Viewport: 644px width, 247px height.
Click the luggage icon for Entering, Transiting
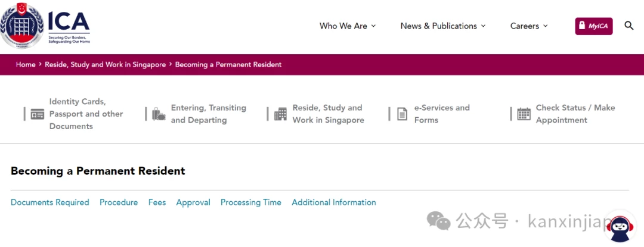[159, 114]
